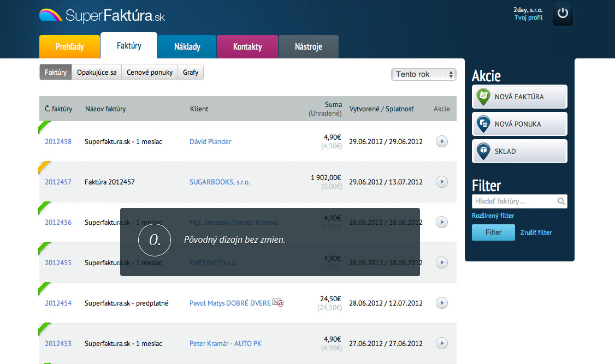The image size is (615, 364).
Task: Click green status ribbon on invoice 2012456
Action: tap(44, 208)
